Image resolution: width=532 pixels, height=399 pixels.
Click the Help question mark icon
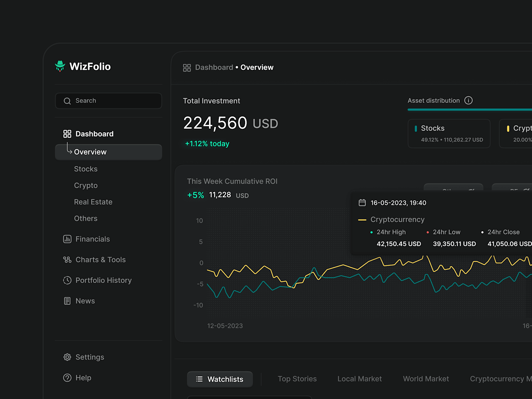(x=67, y=378)
